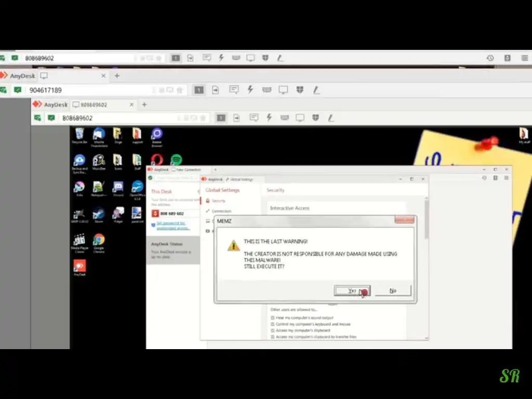Open file transfer icon in 904617189 toolbar

pyautogui.click(x=216, y=90)
